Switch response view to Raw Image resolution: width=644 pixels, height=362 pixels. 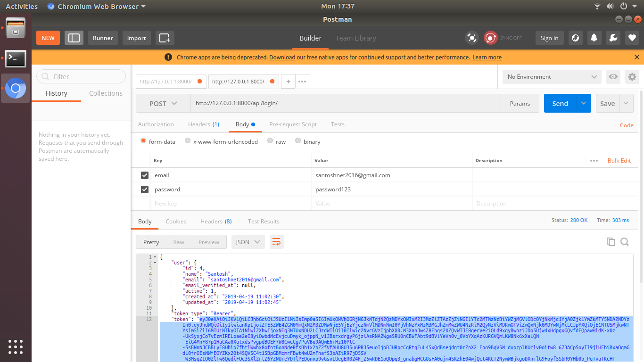click(x=179, y=242)
